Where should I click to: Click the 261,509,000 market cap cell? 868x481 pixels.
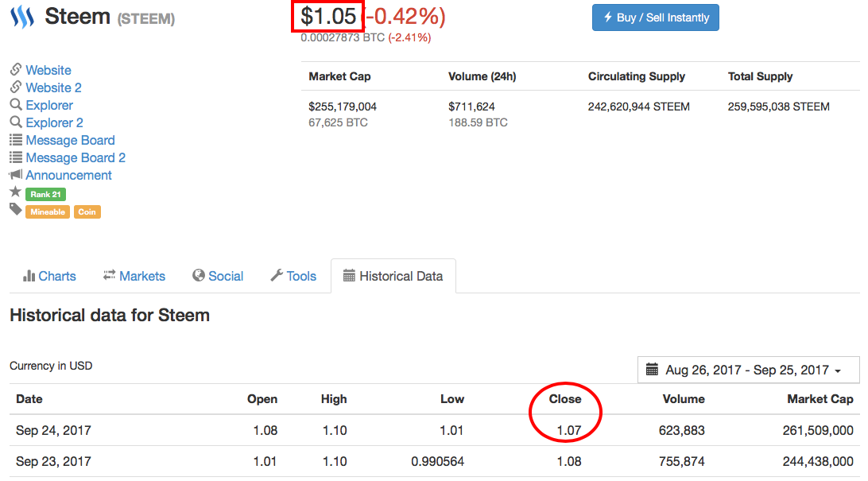click(x=818, y=430)
